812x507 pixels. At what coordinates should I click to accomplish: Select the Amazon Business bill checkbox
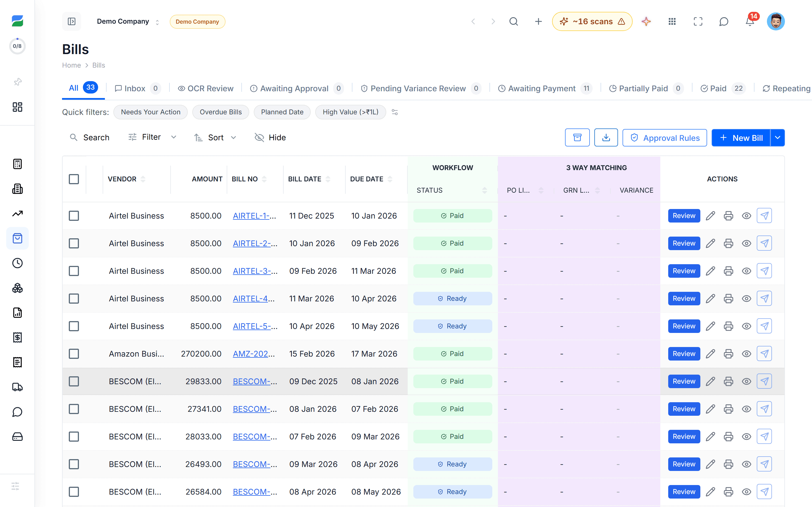point(74,354)
